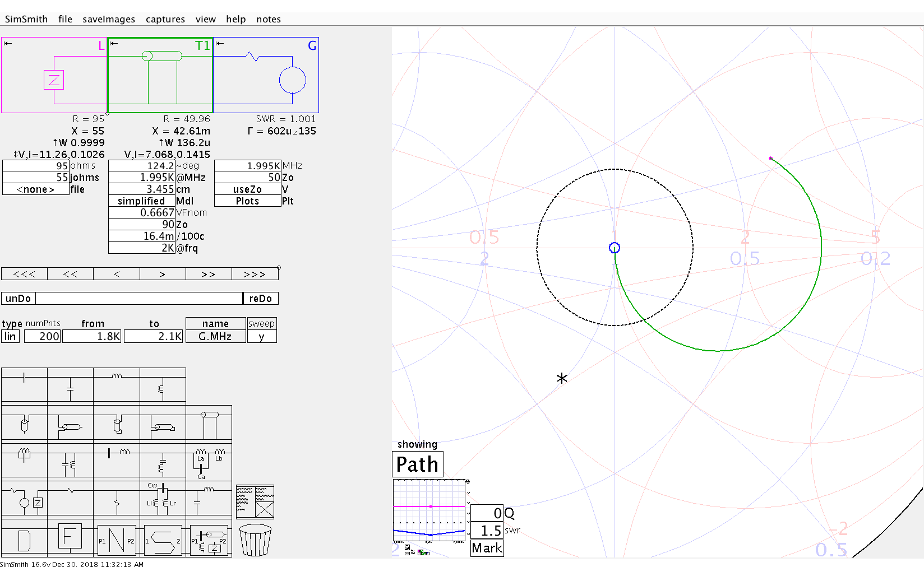
Task: Pick the transmission line component
Action: (209, 424)
